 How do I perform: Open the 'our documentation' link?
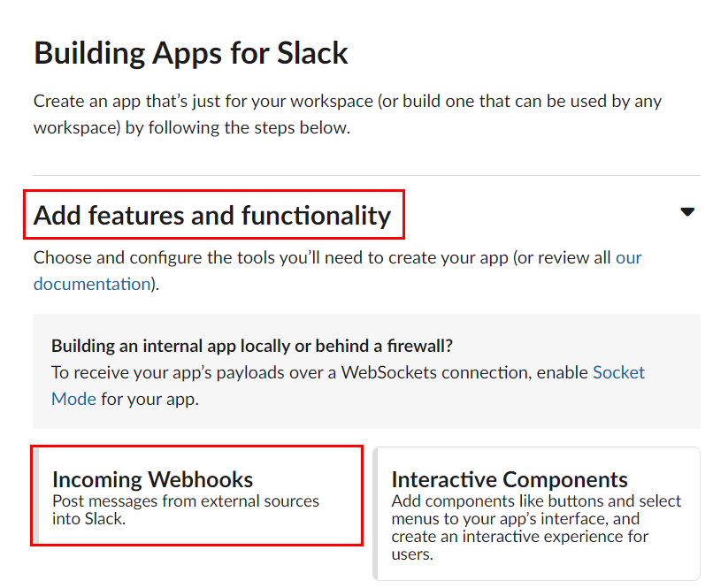[x=337, y=271]
